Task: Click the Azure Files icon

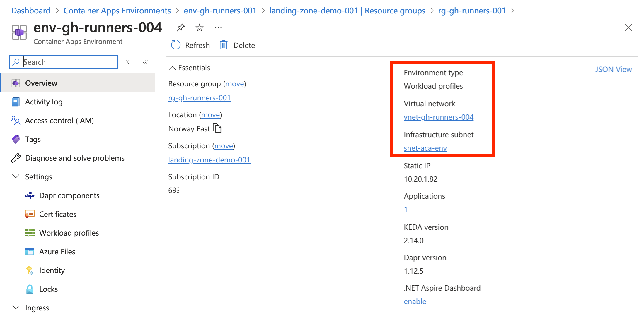Action: [30, 252]
